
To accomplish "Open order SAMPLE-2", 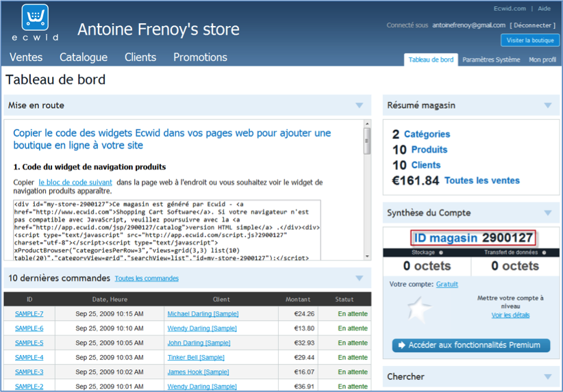I will click(29, 387).
